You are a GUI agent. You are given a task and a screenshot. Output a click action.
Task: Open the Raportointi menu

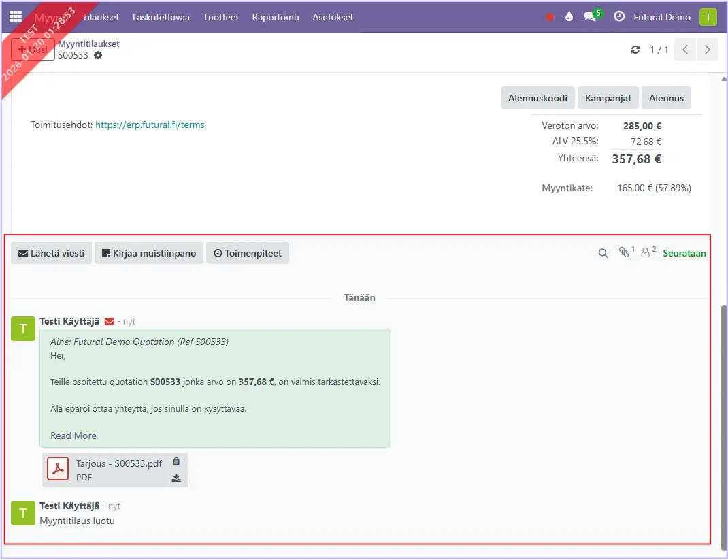276,17
